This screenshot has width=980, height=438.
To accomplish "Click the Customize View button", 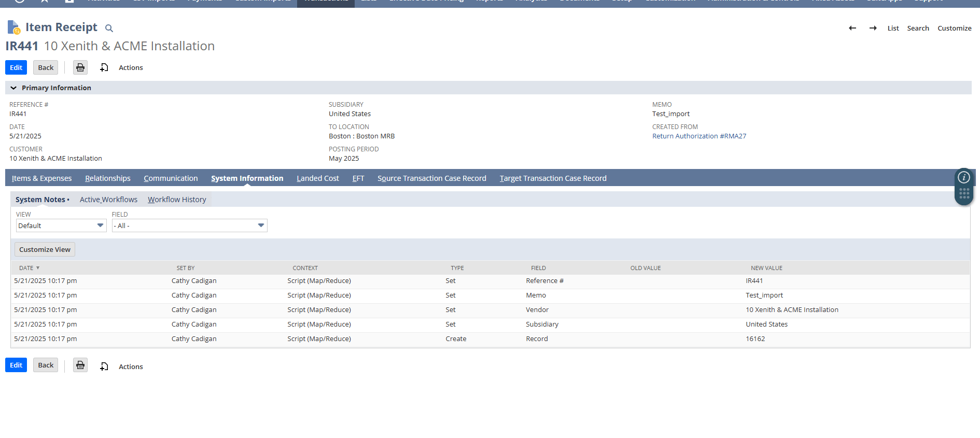I will coord(45,249).
